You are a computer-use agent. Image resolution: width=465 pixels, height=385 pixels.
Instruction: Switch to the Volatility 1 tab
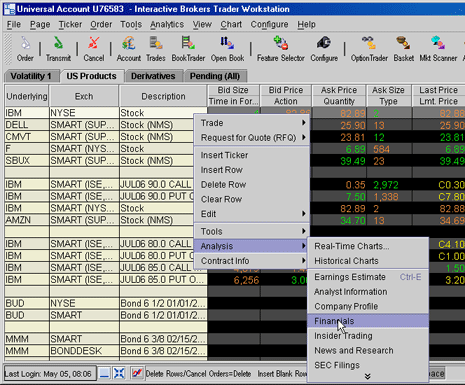(31, 76)
